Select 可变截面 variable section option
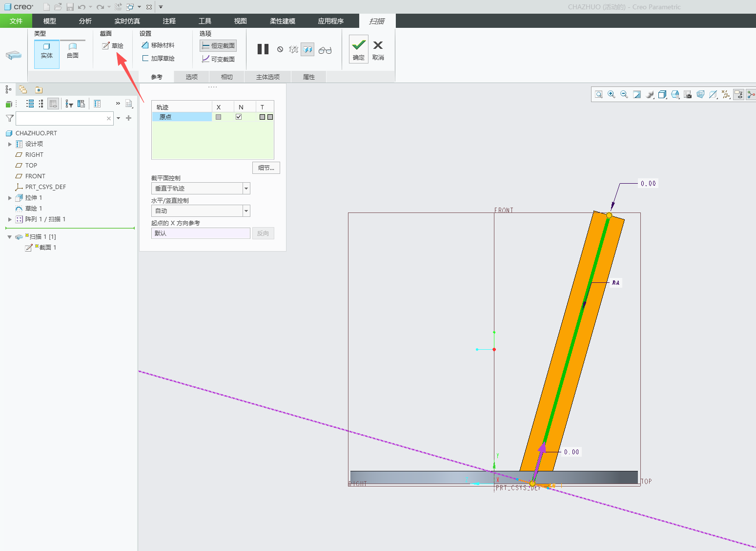The image size is (756, 551). point(218,59)
